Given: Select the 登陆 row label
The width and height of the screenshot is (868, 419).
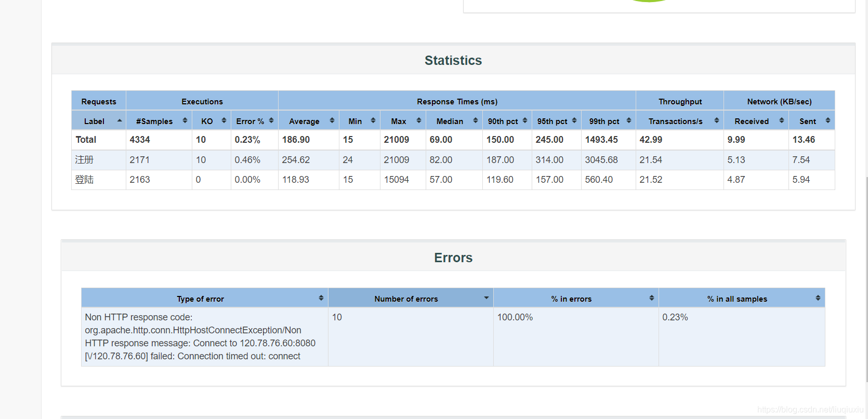Looking at the screenshot, I should click(84, 180).
